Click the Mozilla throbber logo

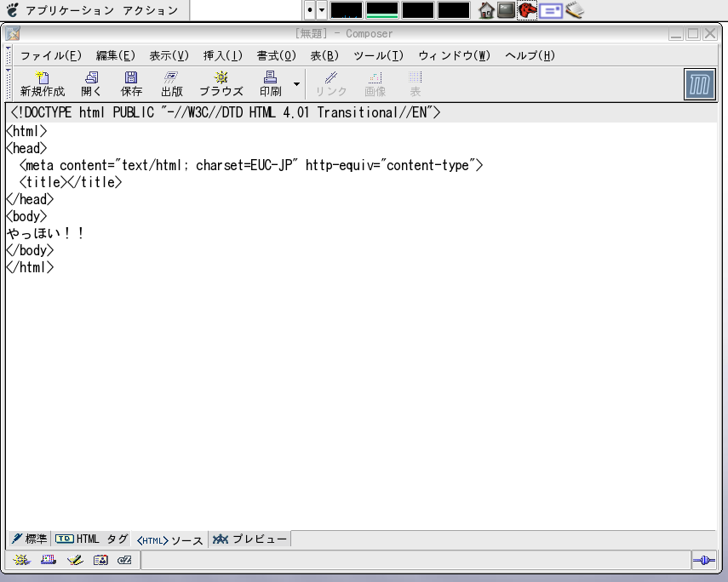(700, 84)
